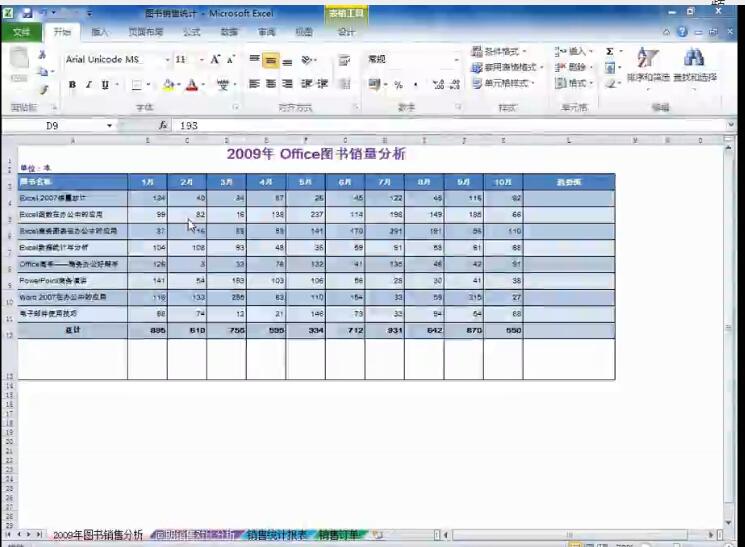This screenshot has height=547, width=745.
Task: Click the Fill down icon
Action: 610,68
